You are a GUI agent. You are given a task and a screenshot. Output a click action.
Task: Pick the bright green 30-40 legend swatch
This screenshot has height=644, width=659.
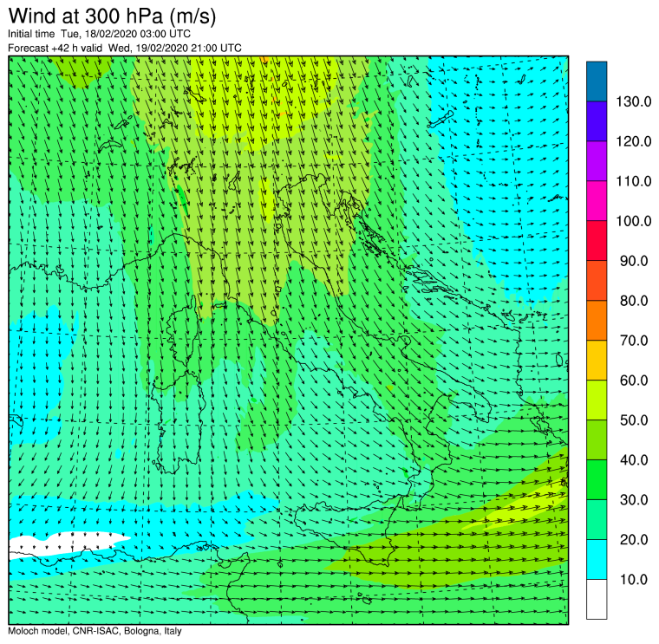tap(597, 479)
